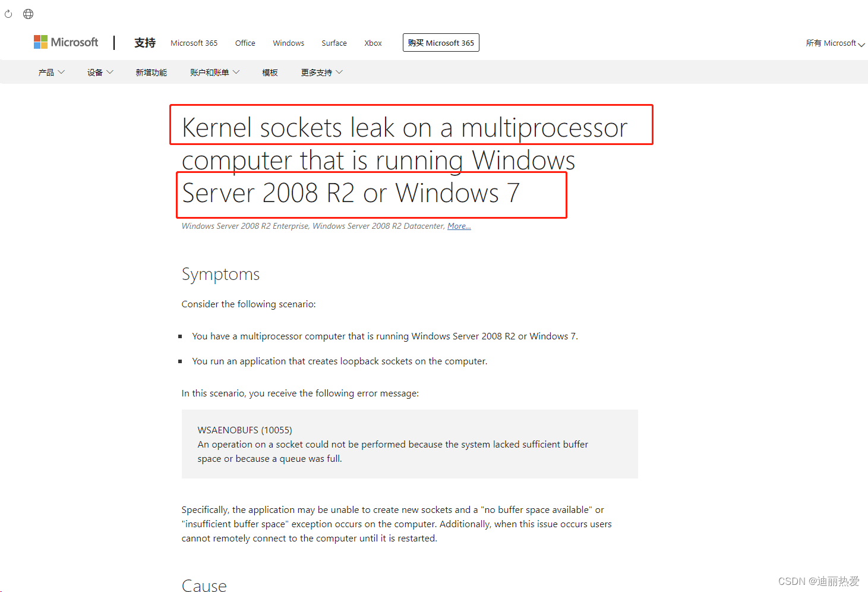Expand the 设备 dropdown
Image resolution: width=868 pixels, height=592 pixels.
click(99, 71)
